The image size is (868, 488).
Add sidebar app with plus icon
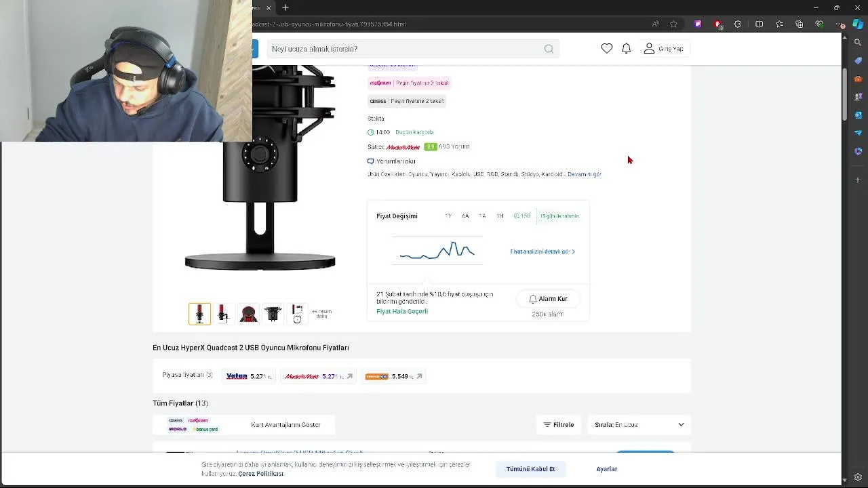tap(858, 180)
